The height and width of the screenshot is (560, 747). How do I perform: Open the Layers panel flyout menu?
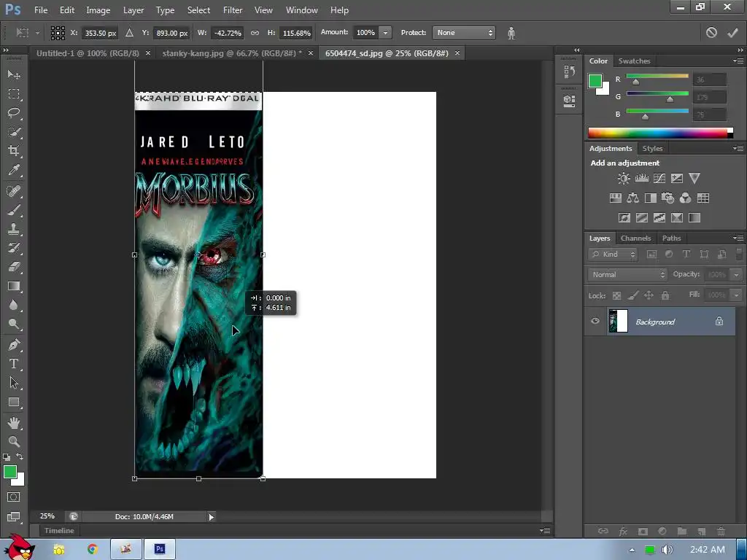pos(738,238)
